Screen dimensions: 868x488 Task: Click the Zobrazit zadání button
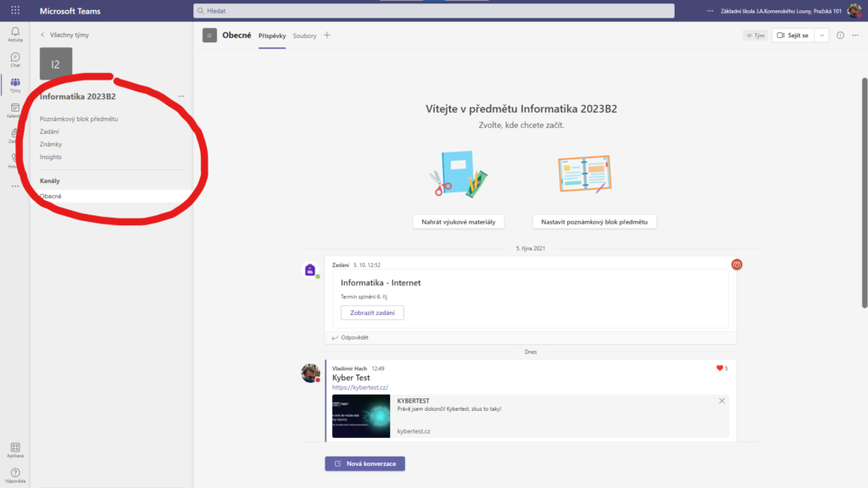pyautogui.click(x=372, y=313)
